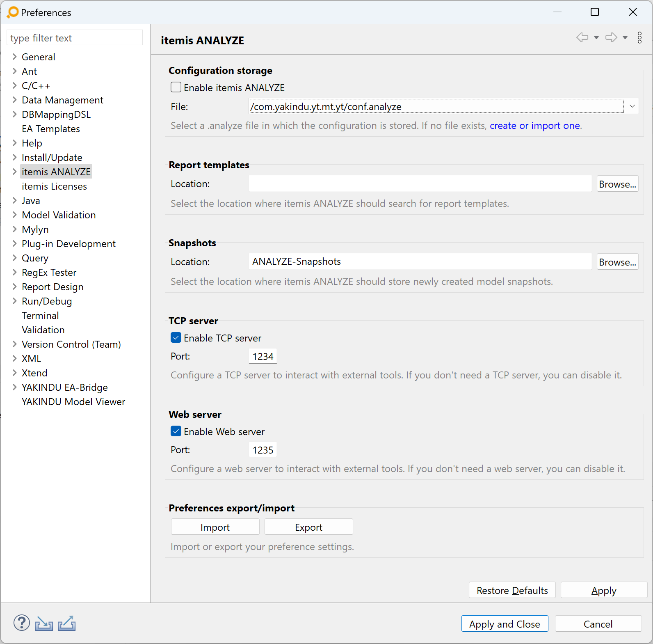Open the three-dot view menu icon
This screenshot has width=653, height=644.
639,38
